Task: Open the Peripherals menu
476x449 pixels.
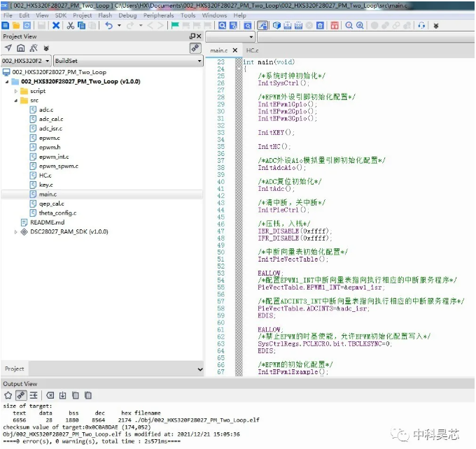Action: pyautogui.click(x=158, y=15)
